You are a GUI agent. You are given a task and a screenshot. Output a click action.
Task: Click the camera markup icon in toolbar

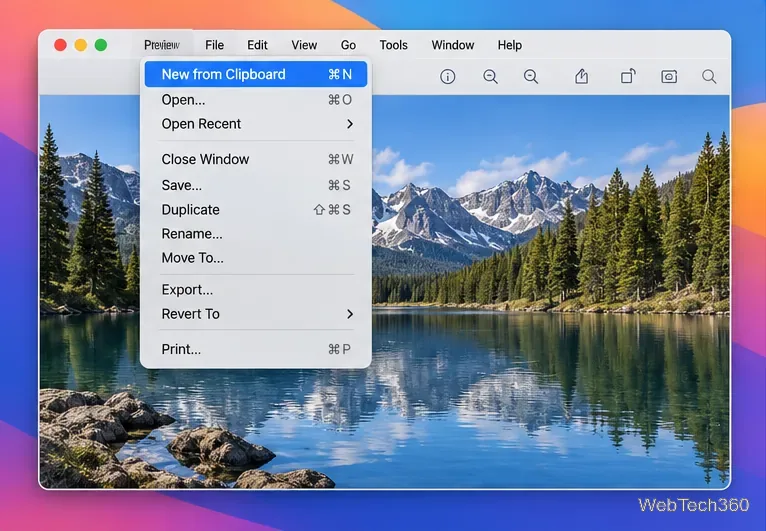(669, 77)
